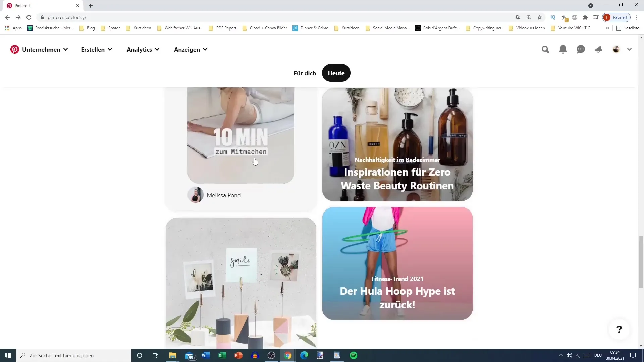Viewport: 644px width, 362px height.
Task: Open Social Media Mana... bookmark folder
Action: tap(387, 28)
